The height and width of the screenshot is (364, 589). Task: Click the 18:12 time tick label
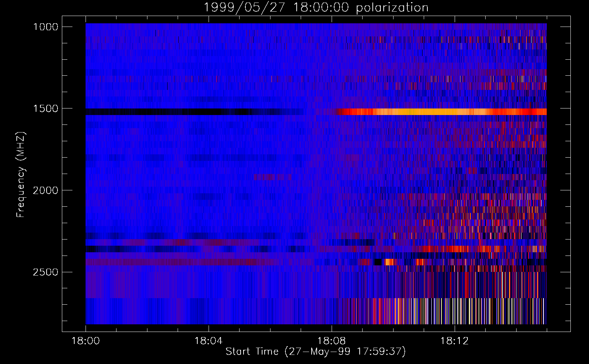click(x=454, y=341)
